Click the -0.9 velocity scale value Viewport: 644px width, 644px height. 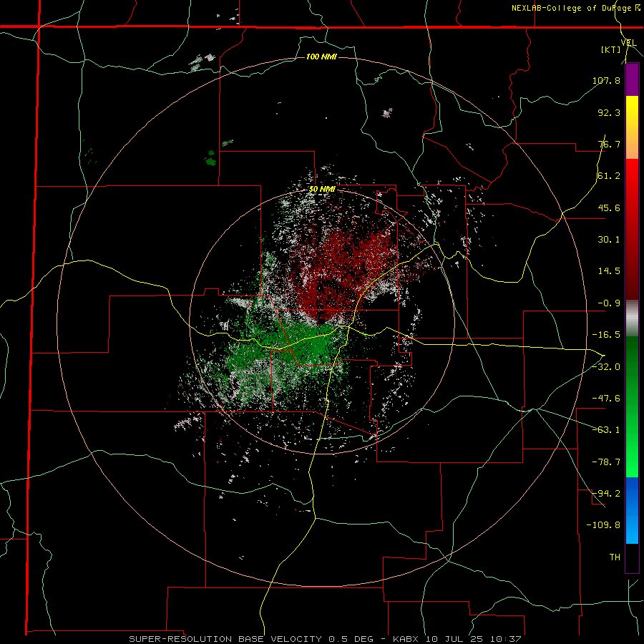pyautogui.click(x=609, y=303)
